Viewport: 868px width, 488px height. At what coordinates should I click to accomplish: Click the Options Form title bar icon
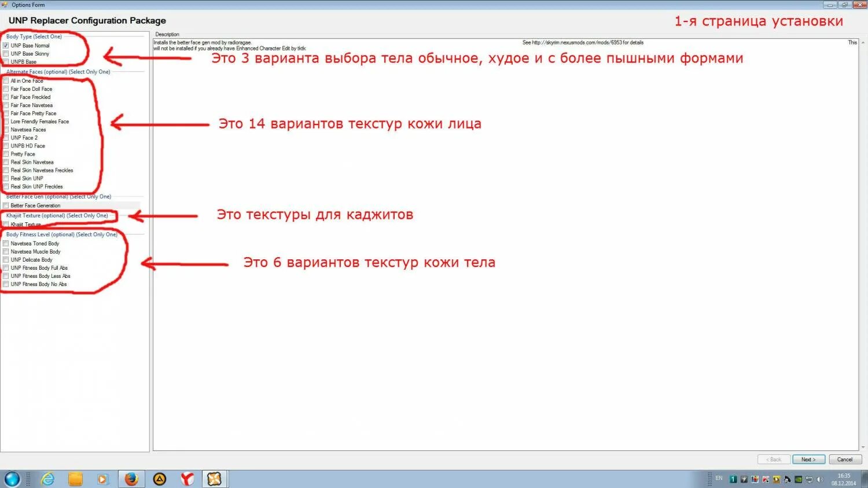[5, 5]
